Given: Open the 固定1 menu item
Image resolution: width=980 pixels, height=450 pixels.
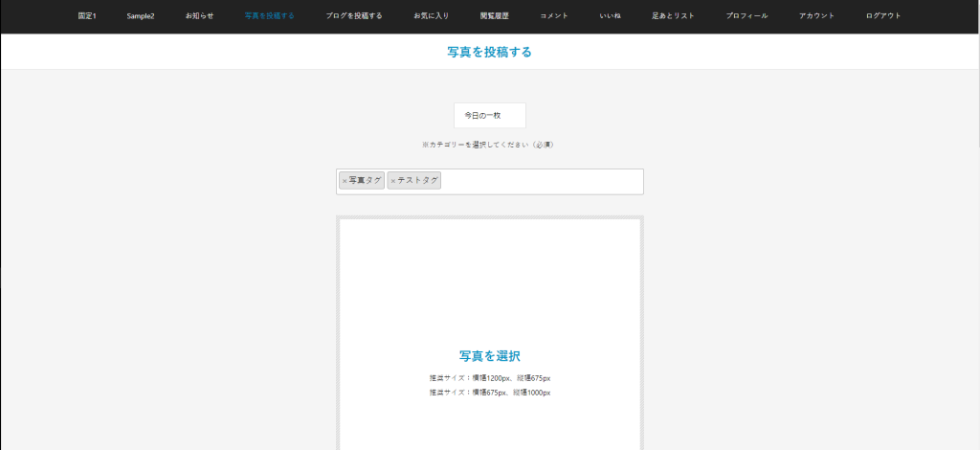Looking at the screenshot, I should tap(87, 16).
